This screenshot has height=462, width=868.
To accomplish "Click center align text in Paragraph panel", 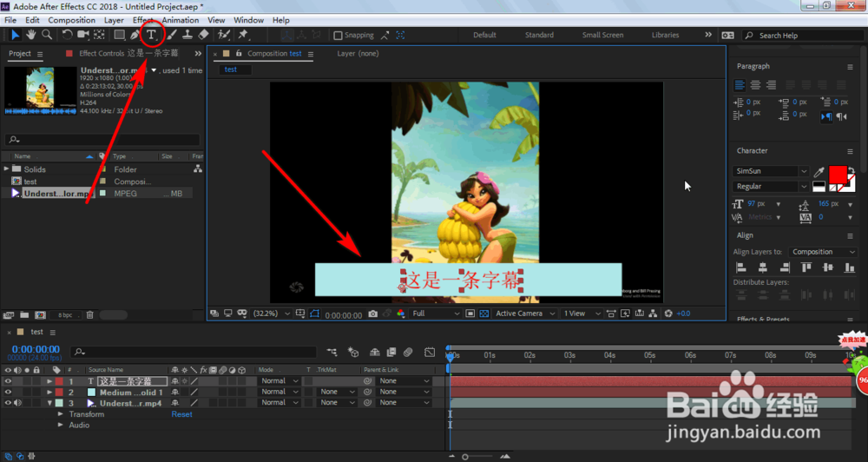I will pos(756,85).
